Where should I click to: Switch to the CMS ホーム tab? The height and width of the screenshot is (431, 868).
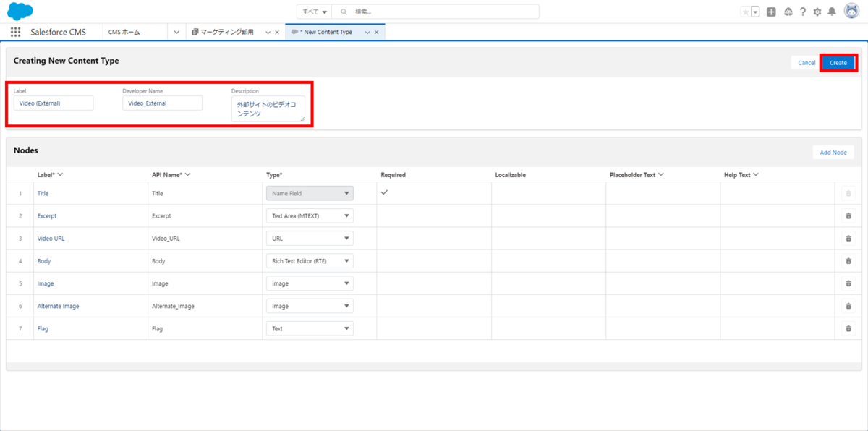tap(124, 33)
